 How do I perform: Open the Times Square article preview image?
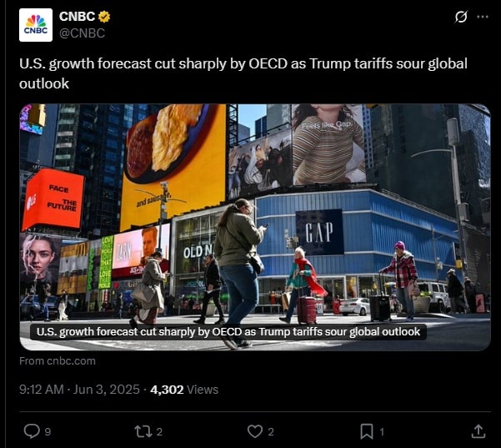[x=255, y=227]
